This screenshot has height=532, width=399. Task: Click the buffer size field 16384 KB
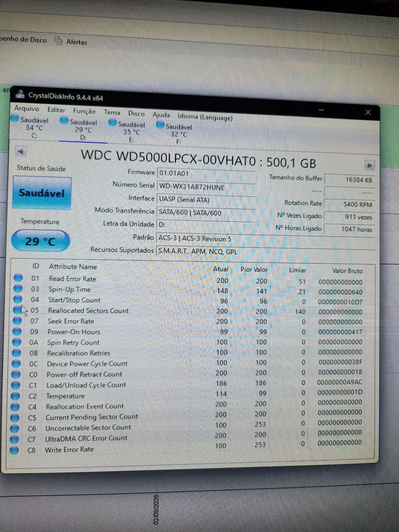click(x=349, y=180)
